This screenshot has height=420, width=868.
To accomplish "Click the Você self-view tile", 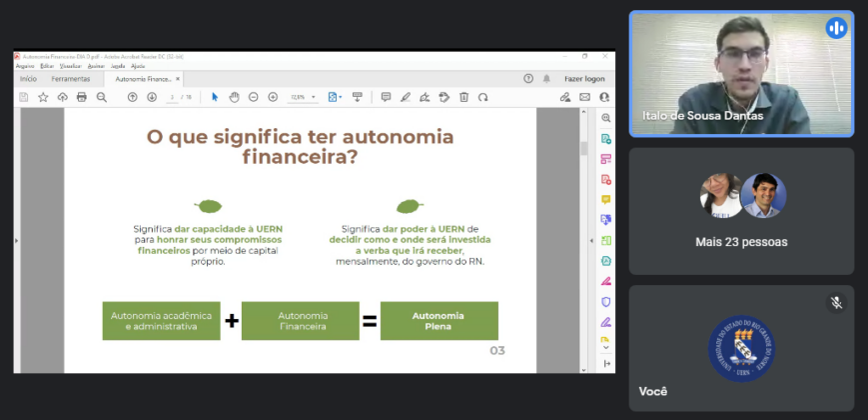I will 742,349.
